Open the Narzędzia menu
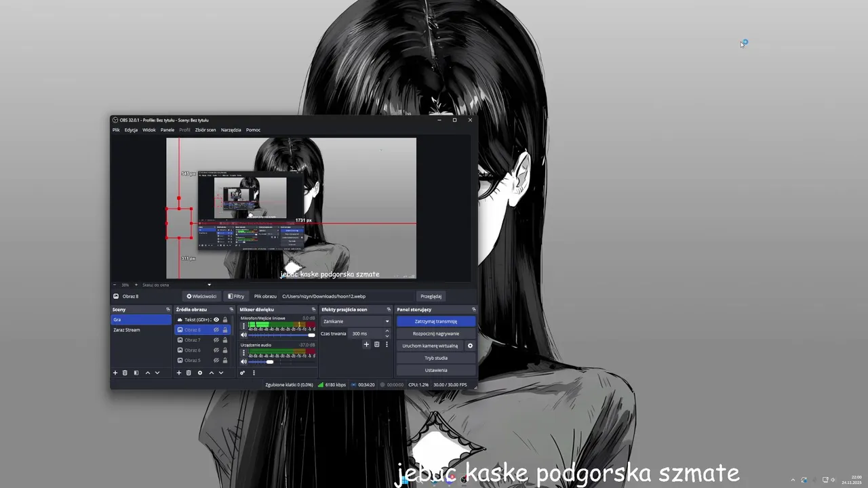The image size is (868, 488). (231, 129)
